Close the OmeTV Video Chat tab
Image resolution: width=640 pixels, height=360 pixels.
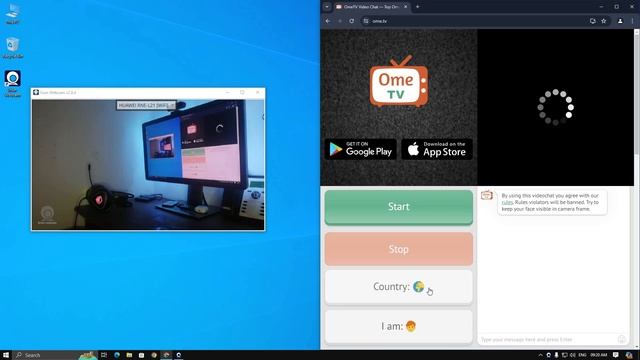coord(405,7)
